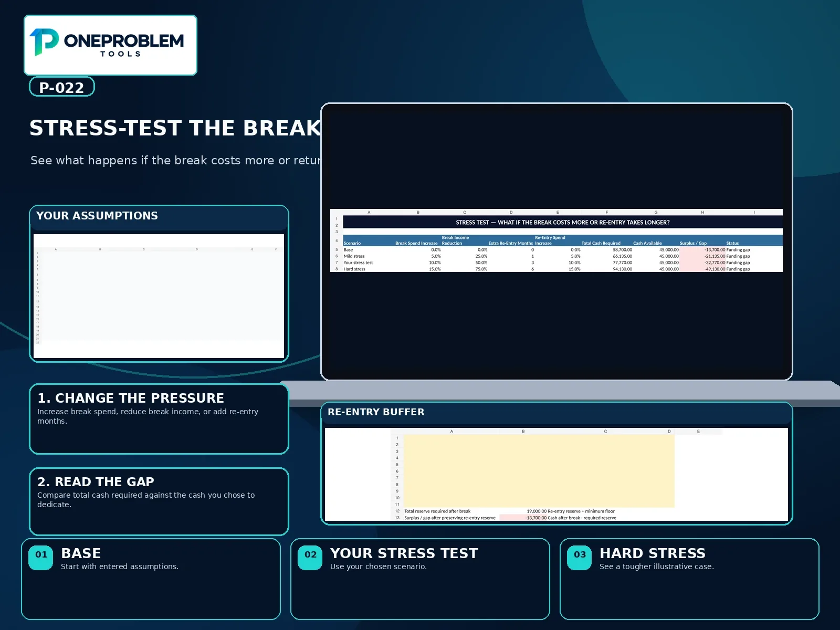The width and height of the screenshot is (840, 630).
Task: Open the Your Assumptions spreadsheet thumbnail
Action: coord(159,296)
